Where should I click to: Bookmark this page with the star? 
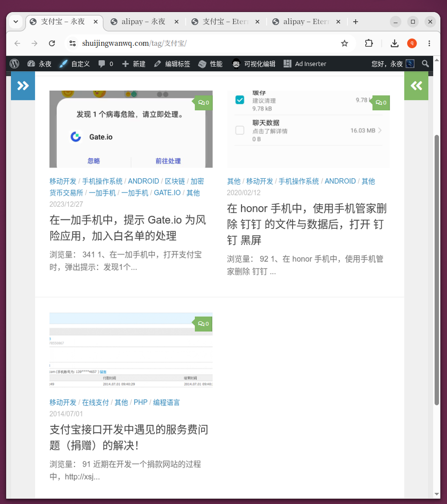[345, 43]
